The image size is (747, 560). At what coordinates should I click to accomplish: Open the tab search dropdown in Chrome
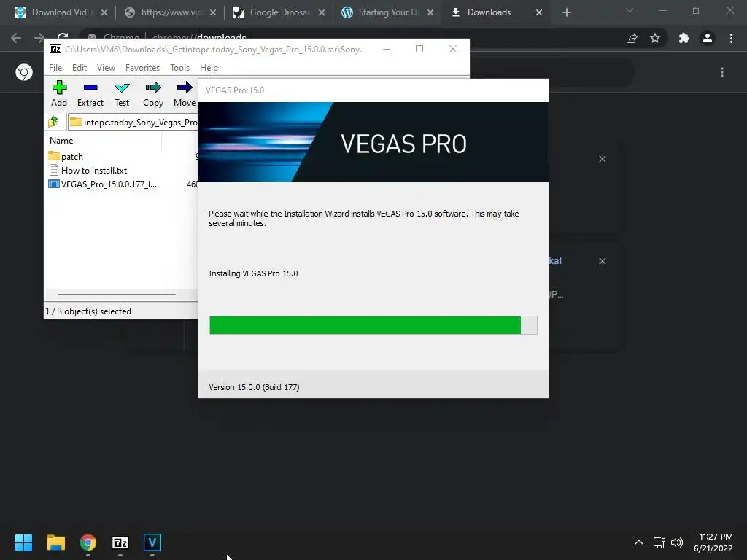(630, 10)
